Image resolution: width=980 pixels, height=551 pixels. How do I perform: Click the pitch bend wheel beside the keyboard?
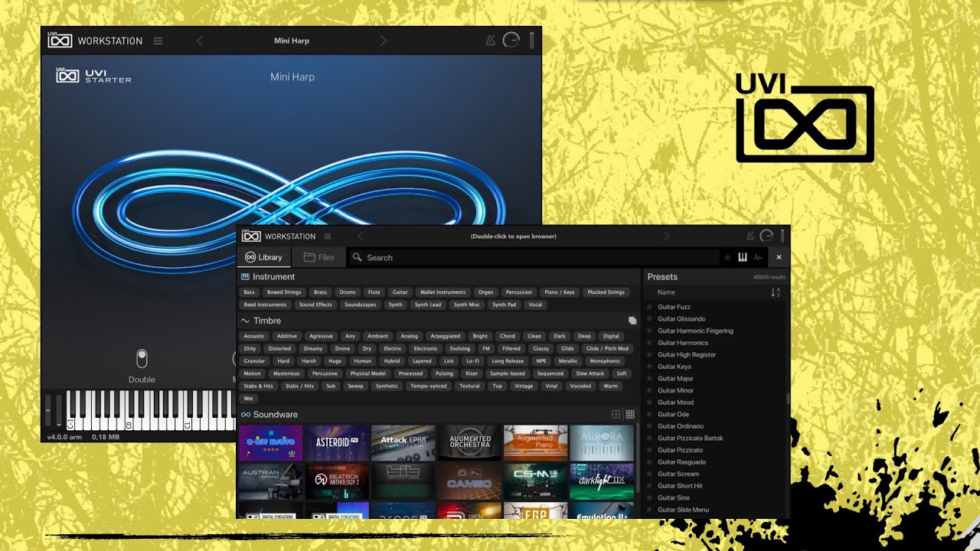coord(48,410)
